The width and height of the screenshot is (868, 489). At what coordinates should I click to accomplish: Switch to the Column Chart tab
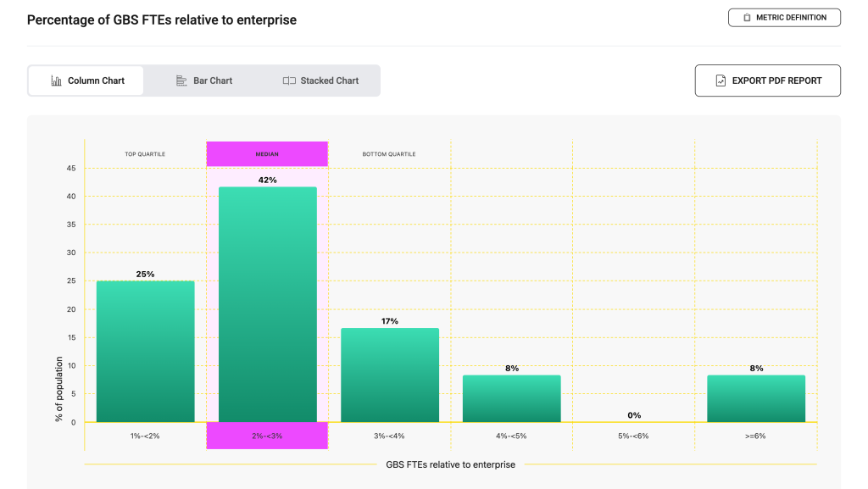[86, 81]
